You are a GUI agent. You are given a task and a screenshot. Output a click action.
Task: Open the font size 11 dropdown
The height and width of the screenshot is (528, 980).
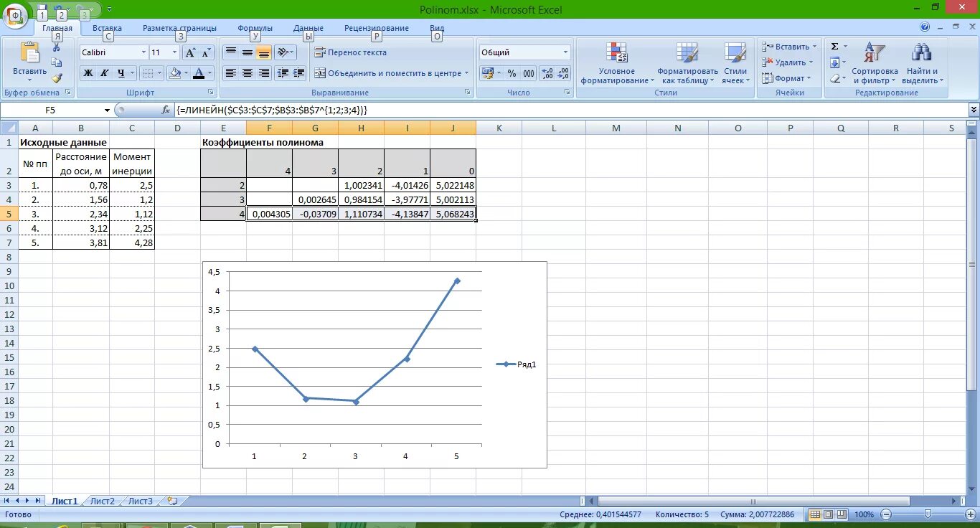coord(174,52)
